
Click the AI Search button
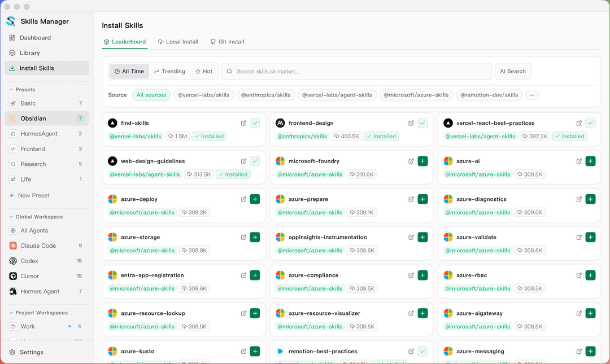point(513,72)
